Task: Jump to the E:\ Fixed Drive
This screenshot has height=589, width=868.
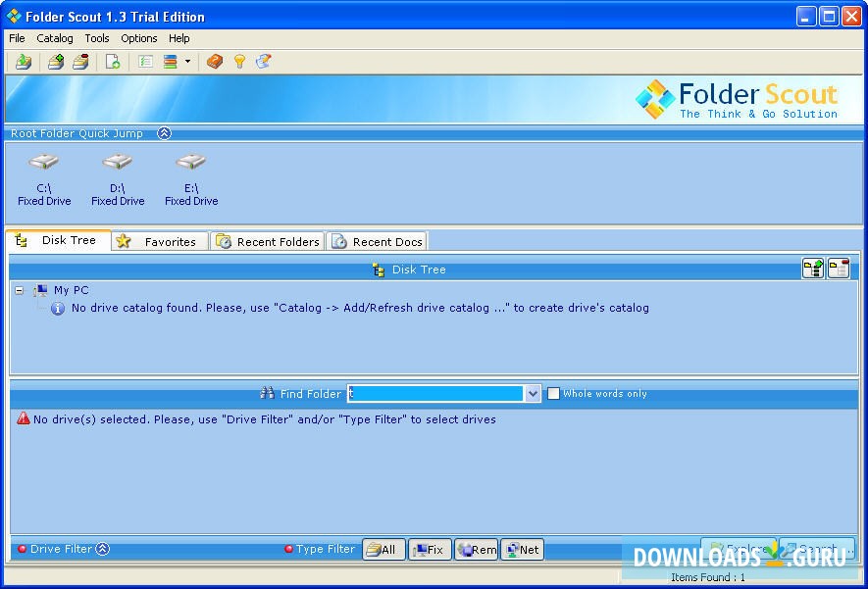Action: pos(191,181)
